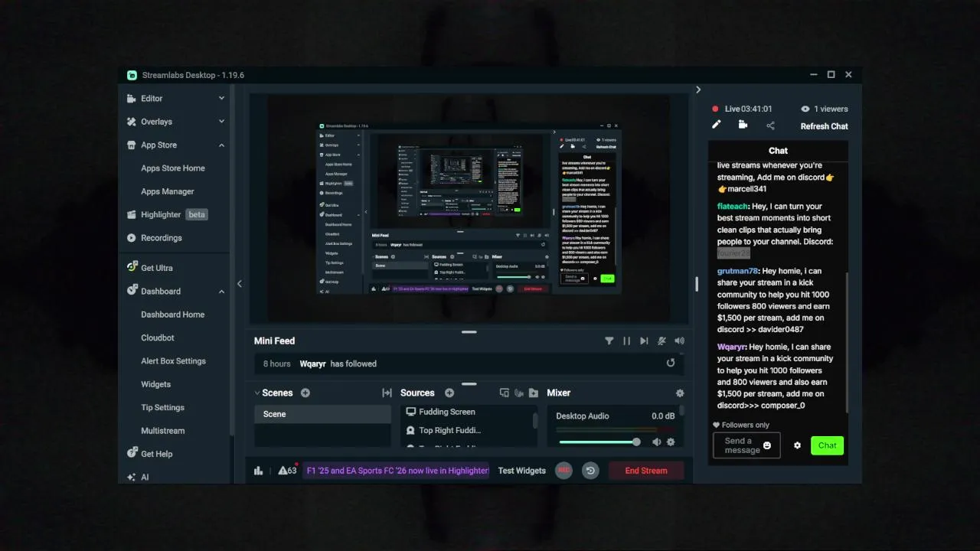980x551 pixels.
Task: Toggle viewer count eye icon
Action: 805,109
